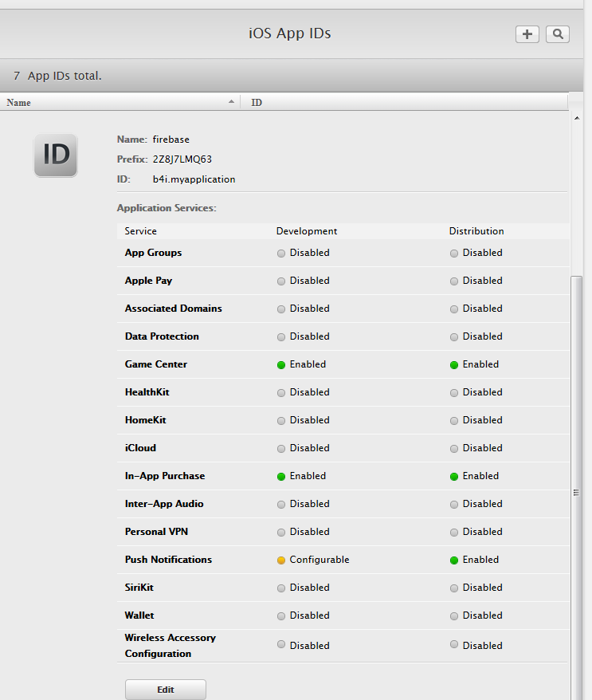Viewport: 592px width, 700px height.
Task: Click the Configurable label for Push Notifications
Action: [x=320, y=560]
